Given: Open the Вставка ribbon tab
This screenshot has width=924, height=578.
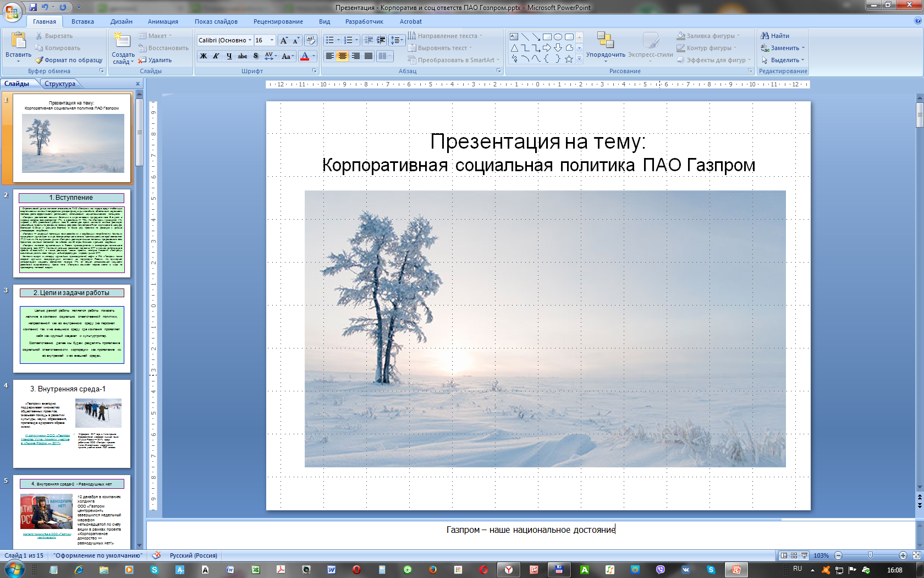Looking at the screenshot, I should 82,21.
